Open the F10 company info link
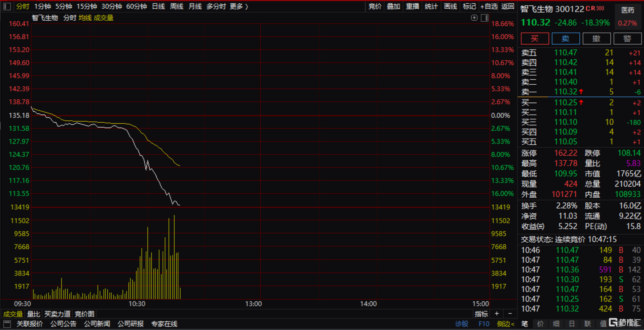The image size is (644, 330). tap(484, 324)
